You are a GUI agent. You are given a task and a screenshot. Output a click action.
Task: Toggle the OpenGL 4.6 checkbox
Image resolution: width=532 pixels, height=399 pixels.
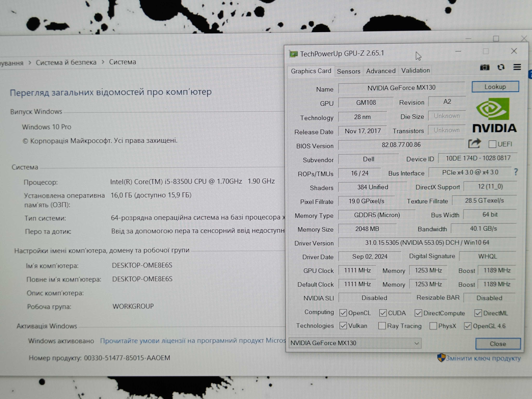(467, 326)
